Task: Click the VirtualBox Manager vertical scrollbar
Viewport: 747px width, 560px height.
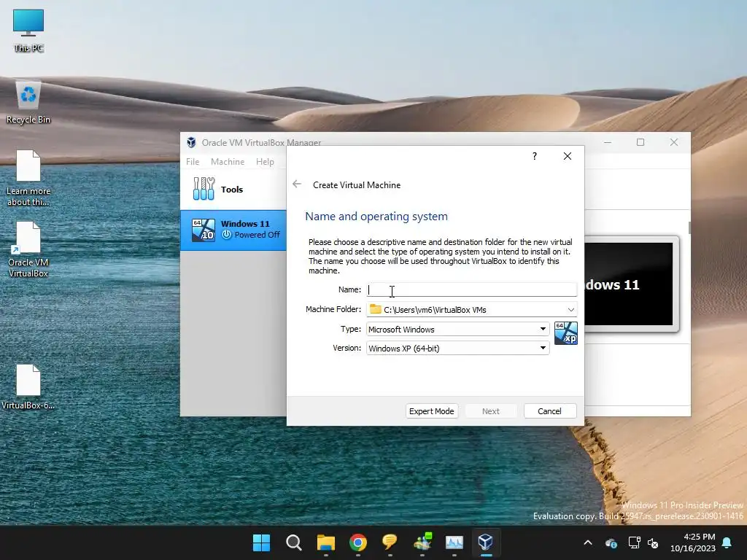Action: pos(689,227)
